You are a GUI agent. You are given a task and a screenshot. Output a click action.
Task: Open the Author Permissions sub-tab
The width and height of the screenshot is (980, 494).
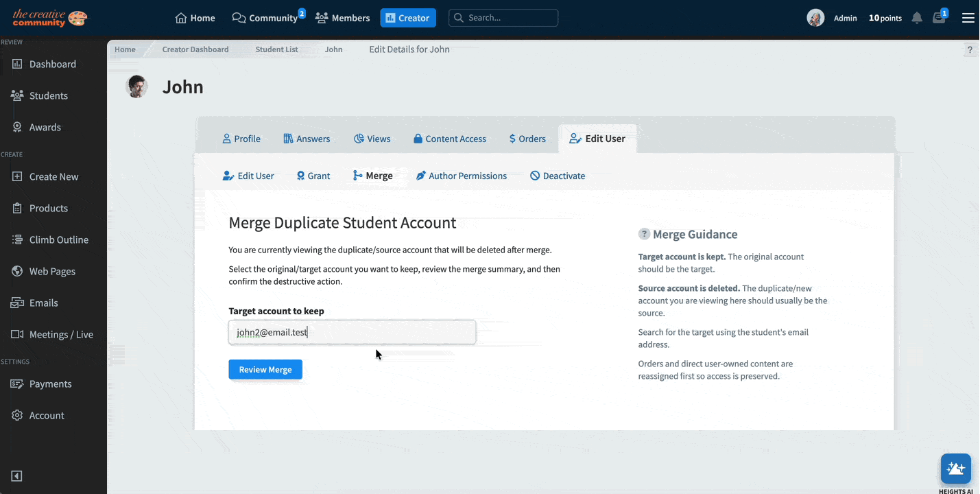pos(462,176)
